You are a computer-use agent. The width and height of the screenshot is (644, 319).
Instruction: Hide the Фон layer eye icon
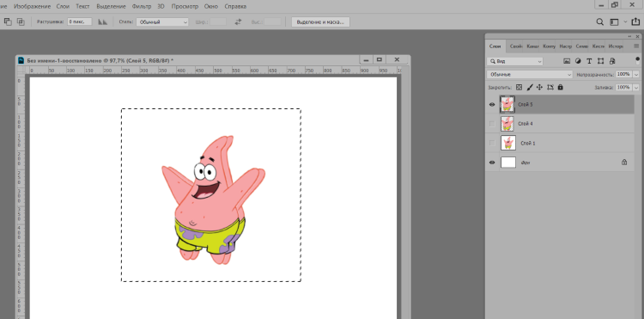(x=492, y=163)
